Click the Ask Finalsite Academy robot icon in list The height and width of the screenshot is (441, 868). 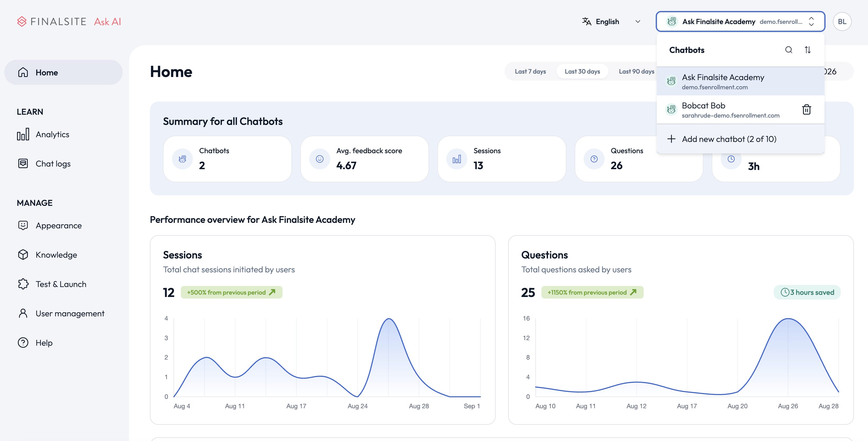(671, 81)
